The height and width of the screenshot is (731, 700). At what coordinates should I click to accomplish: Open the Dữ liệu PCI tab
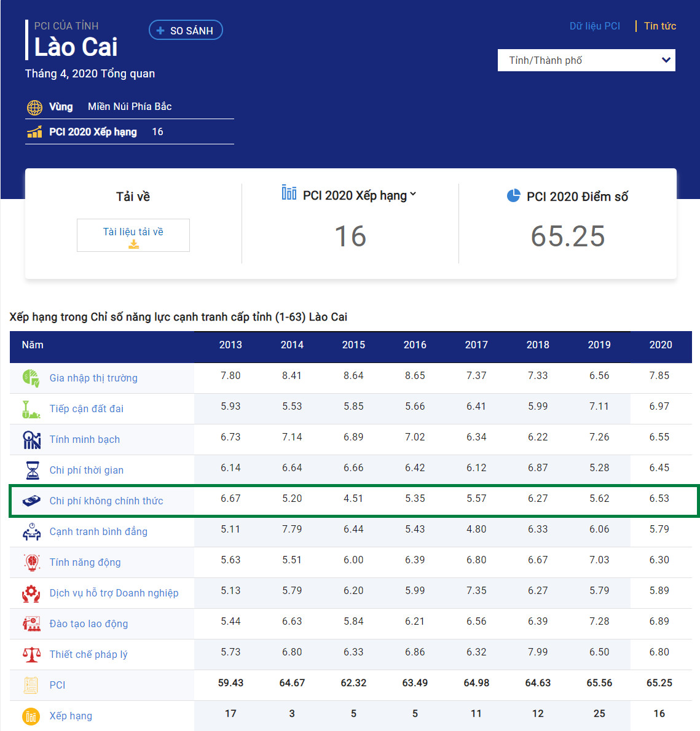click(595, 26)
